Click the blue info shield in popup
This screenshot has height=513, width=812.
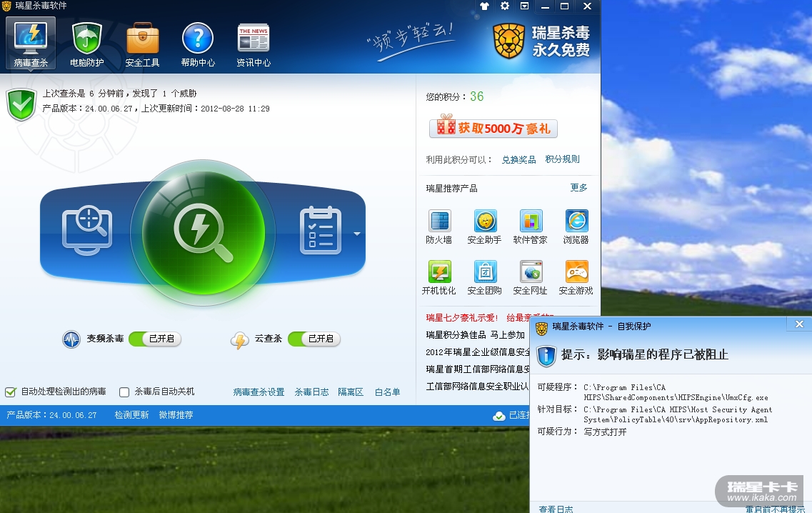546,356
